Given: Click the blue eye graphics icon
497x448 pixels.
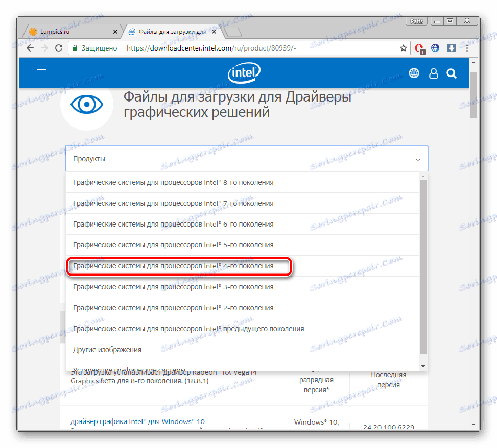Looking at the screenshot, I should [x=86, y=105].
